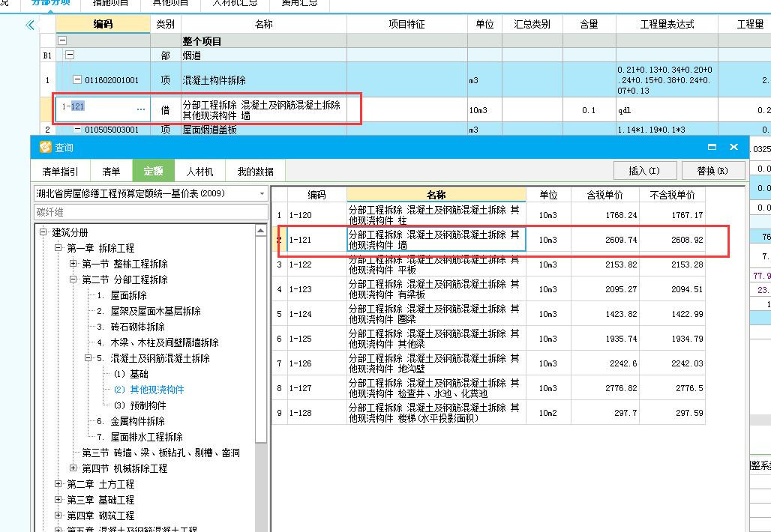Select tree item 1. 屋面拆除

[x=122, y=295]
